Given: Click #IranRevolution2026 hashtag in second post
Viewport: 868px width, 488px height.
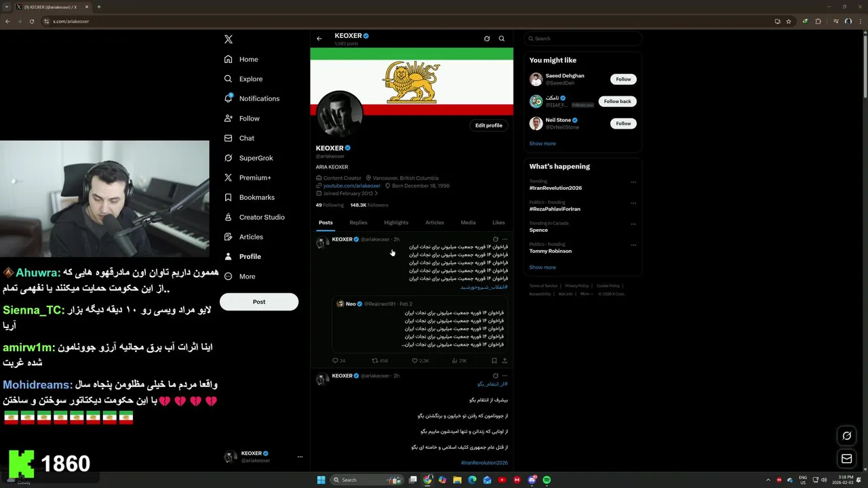Looking at the screenshot, I should (484, 463).
